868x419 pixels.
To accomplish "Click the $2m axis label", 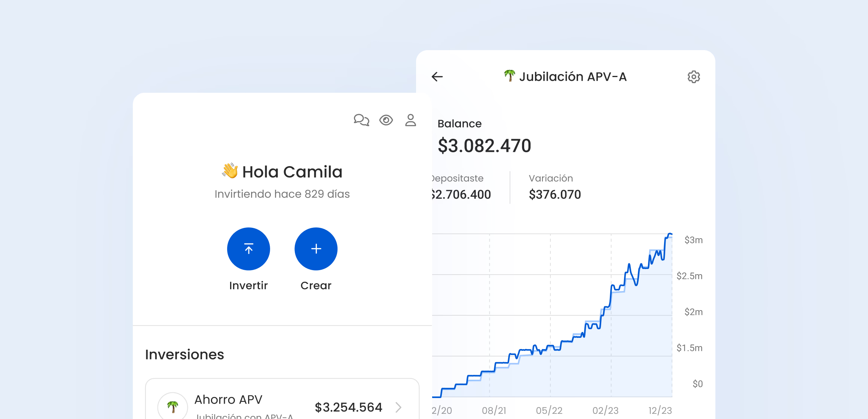I will 694,312.
